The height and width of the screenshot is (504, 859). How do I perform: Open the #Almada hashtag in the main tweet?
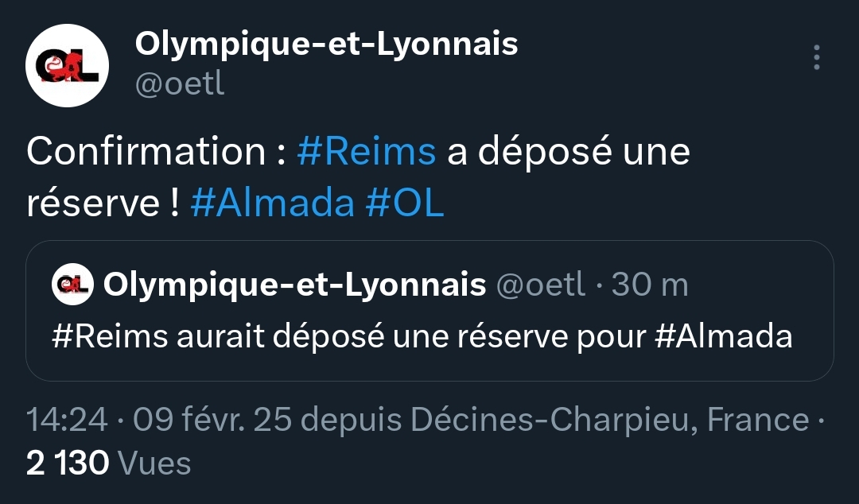pos(272,204)
